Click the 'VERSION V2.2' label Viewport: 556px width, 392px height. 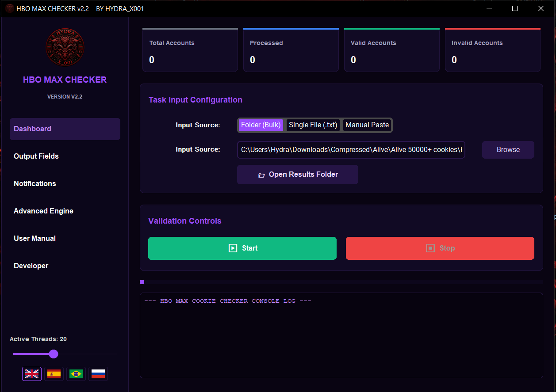[x=65, y=97]
